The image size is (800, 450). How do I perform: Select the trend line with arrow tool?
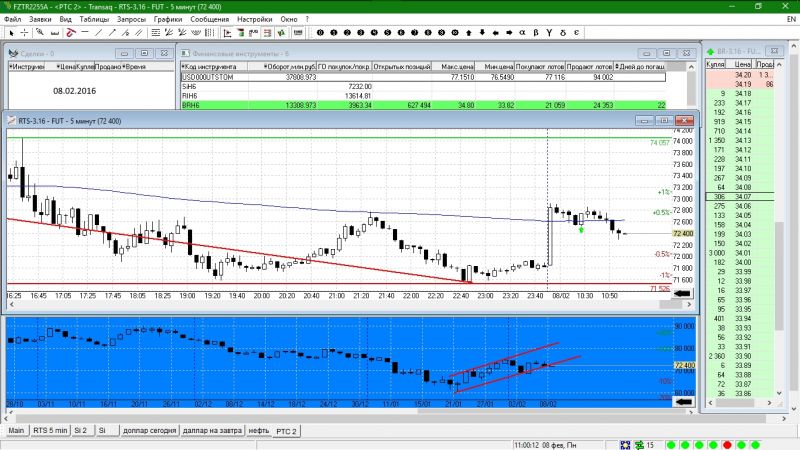click(x=112, y=33)
